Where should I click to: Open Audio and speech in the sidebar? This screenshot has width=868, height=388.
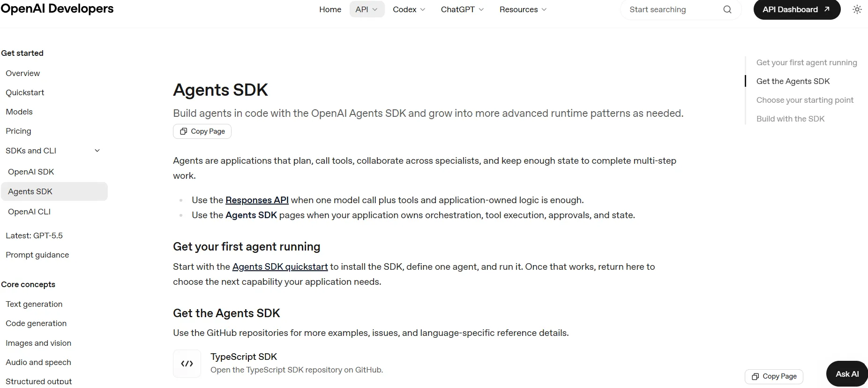click(38, 362)
